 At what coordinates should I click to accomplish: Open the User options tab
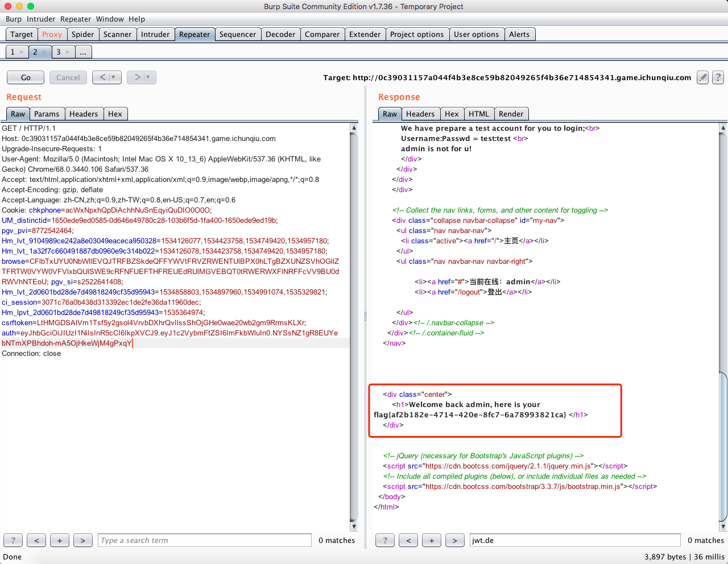pyautogui.click(x=476, y=34)
